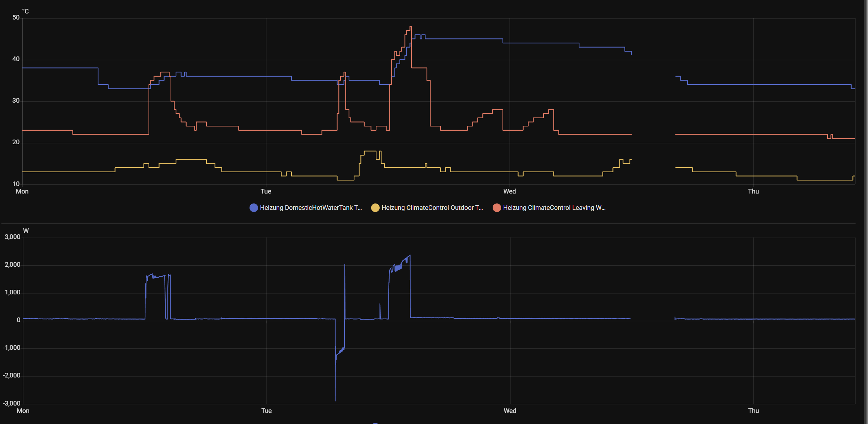Click the Thu label under temperature chart

click(x=753, y=191)
